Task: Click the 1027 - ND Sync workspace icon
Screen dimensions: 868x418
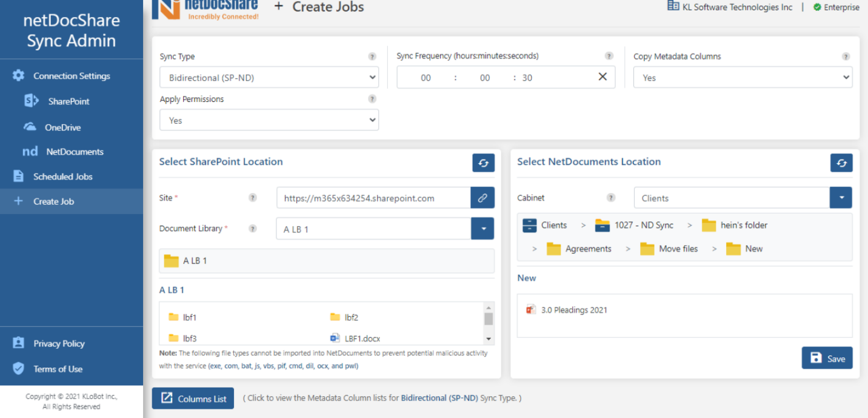Action: click(x=602, y=225)
